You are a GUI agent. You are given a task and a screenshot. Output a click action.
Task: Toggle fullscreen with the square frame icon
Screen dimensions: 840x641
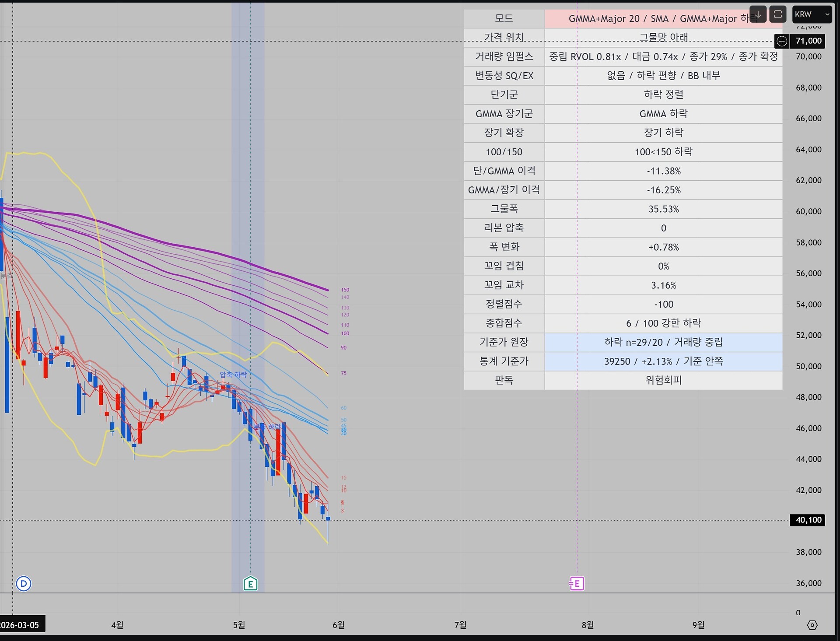(778, 14)
